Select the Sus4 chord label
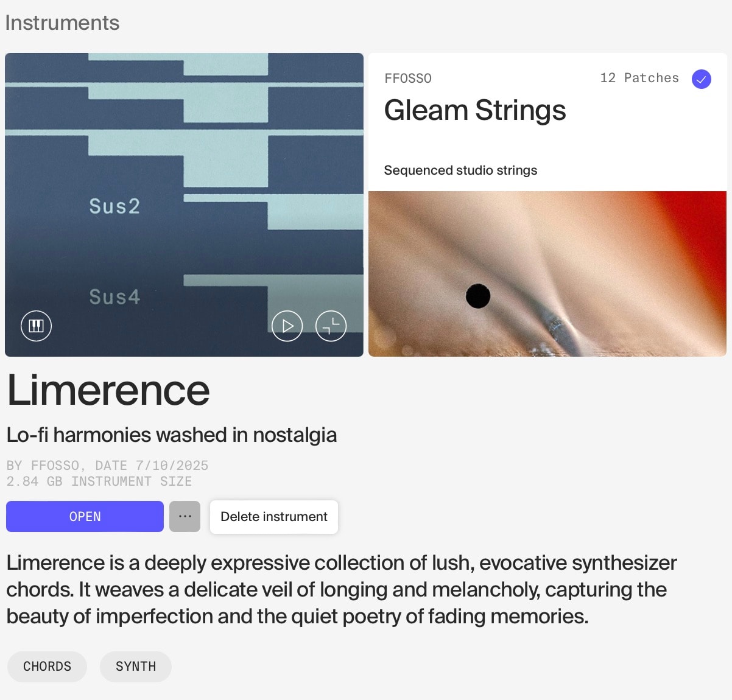Viewport: 732px width, 700px height. tap(114, 297)
